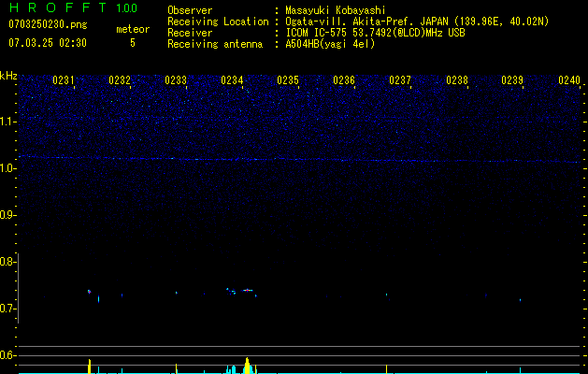Click the Receiver field label

(x=190, y=33)
